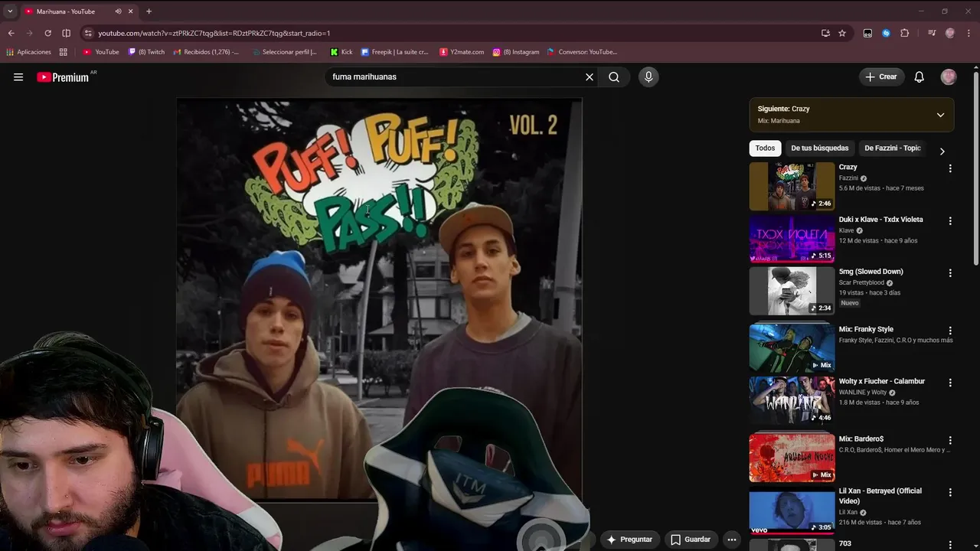The height and width of the screenshot is (551, 980).
Task: Open the media controls icon
Action: tap(932, 33)
